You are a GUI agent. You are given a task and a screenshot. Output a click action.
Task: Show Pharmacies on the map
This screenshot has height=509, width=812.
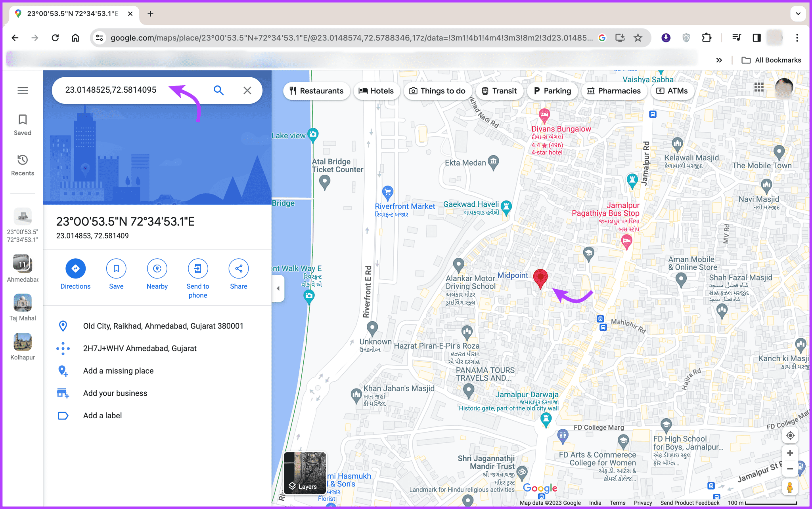click(x=614, y=91)
